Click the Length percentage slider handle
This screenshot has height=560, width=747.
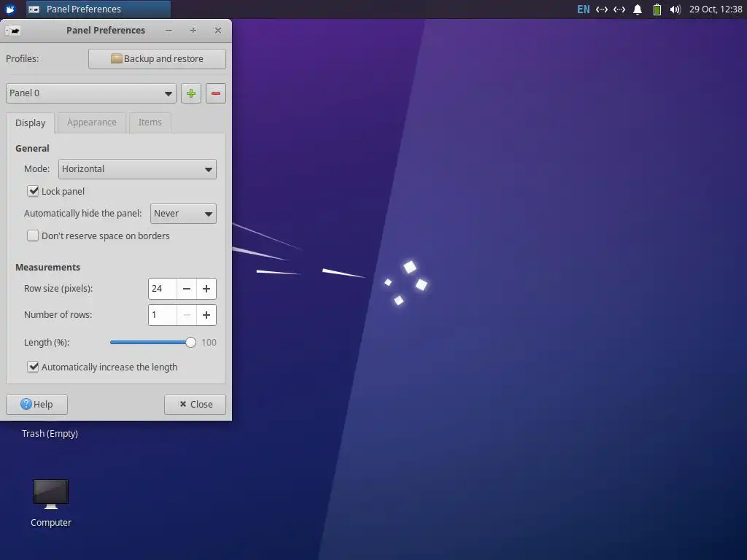point(190,343)
